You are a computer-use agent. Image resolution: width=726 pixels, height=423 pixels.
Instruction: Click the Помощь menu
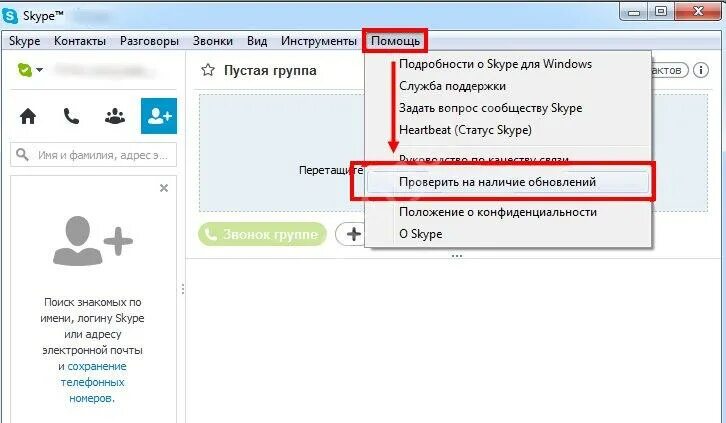coord(395,41)
